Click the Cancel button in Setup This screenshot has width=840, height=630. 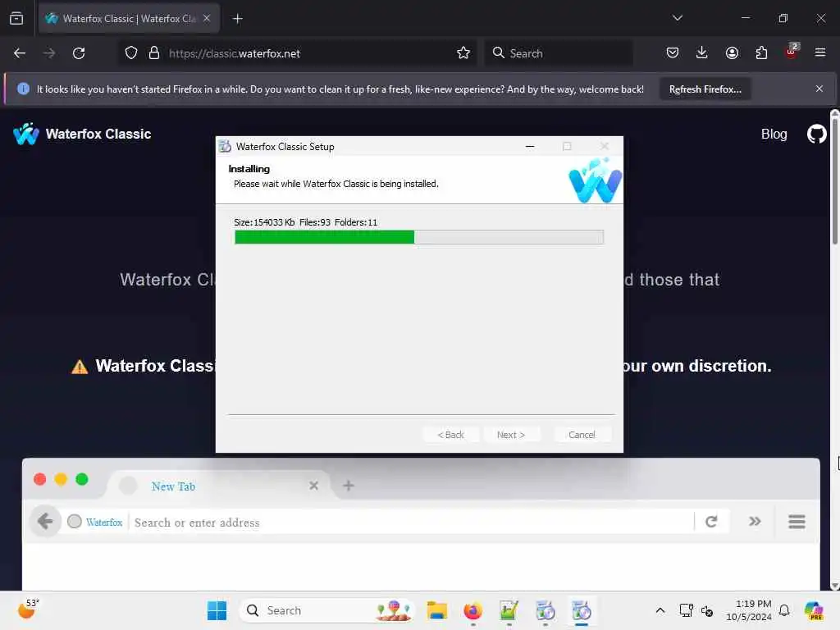coord(582,435)
